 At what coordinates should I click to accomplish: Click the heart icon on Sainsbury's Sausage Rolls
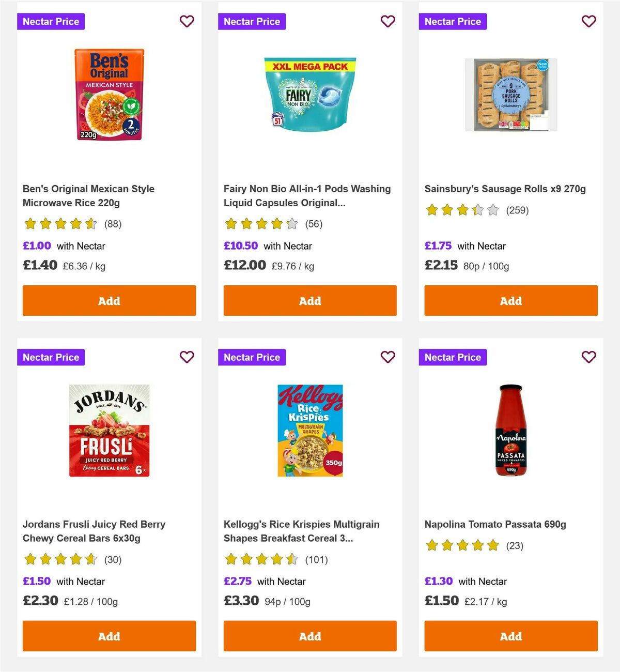[588, 21]
